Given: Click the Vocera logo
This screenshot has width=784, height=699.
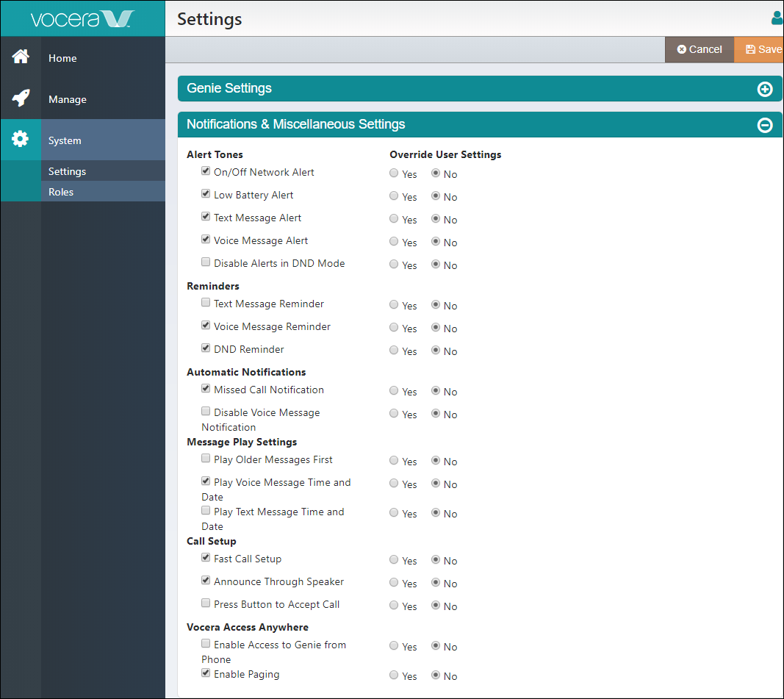Looking at the screenshot, I should 82,18.
